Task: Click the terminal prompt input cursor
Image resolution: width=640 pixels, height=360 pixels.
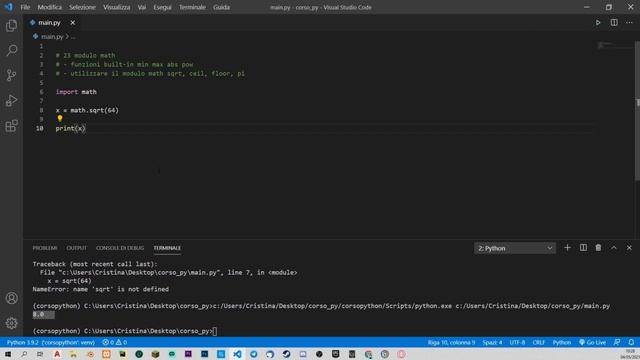Action: tap(215, 331)
